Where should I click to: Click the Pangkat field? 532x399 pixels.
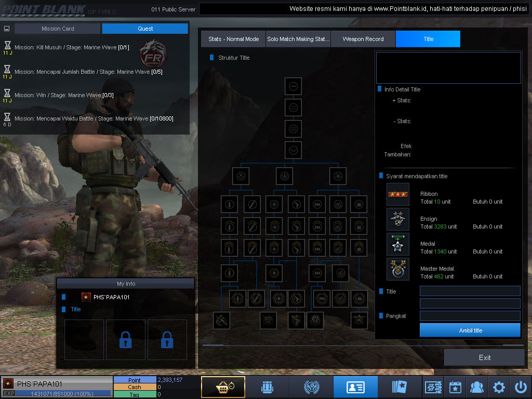tap(470, 316)
